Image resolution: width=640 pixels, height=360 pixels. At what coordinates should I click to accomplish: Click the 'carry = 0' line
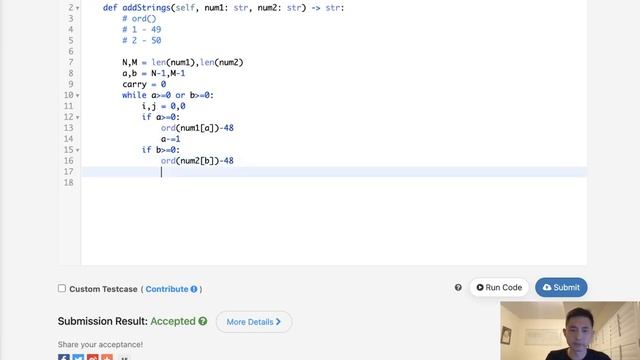click(x=144, y=84)
